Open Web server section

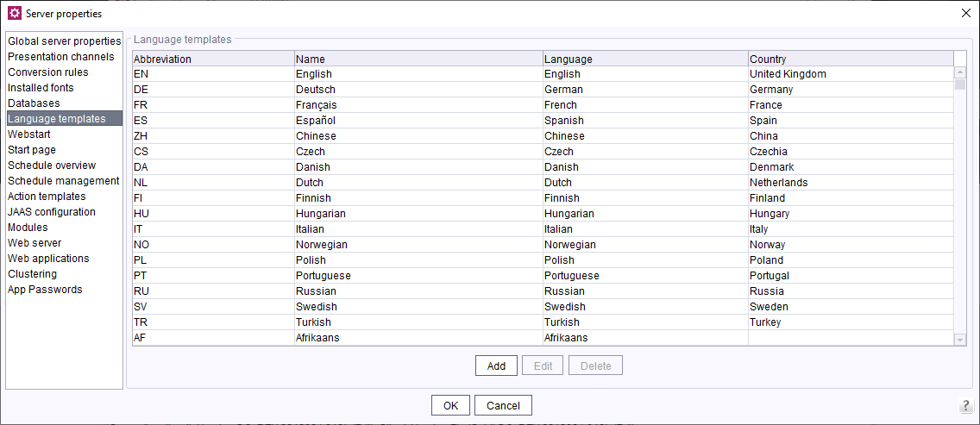coord(65,242)
